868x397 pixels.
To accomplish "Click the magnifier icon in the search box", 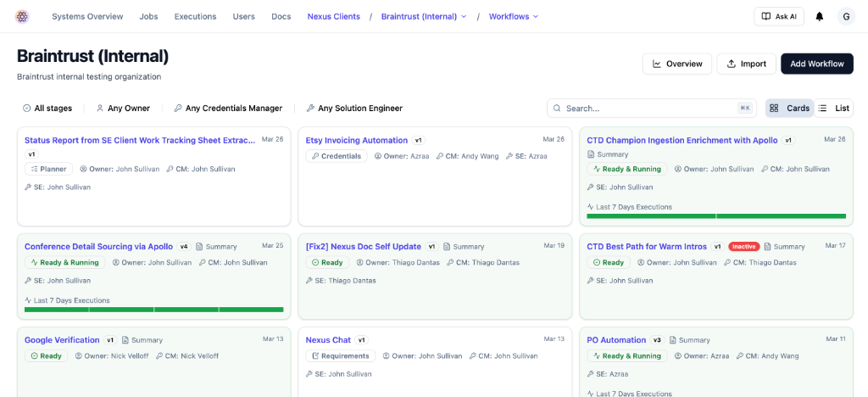I will [x=557, y=109].
